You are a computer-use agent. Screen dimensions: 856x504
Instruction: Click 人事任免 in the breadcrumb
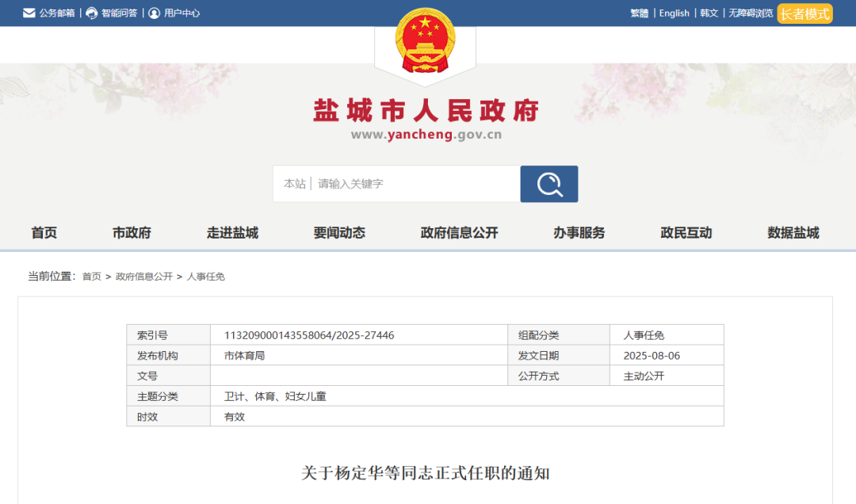[206, 277]
